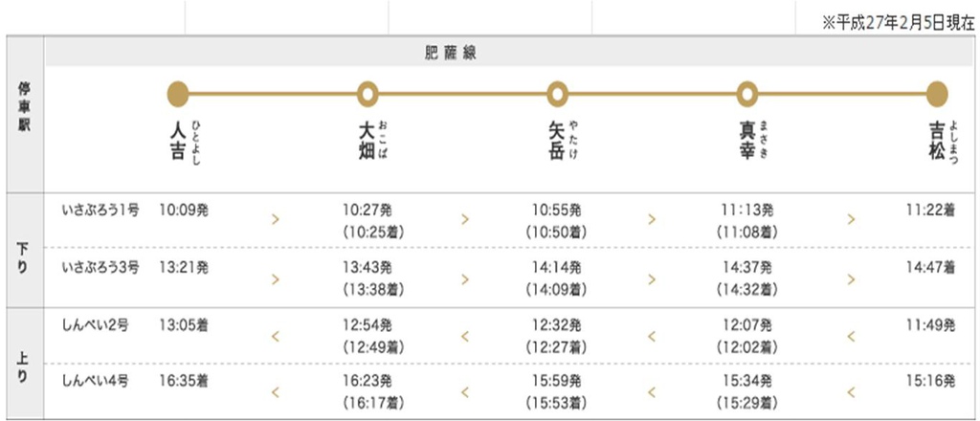Select the 下り direction row header
The height and width of the screenshot is (421, 980).
point(23,253)
